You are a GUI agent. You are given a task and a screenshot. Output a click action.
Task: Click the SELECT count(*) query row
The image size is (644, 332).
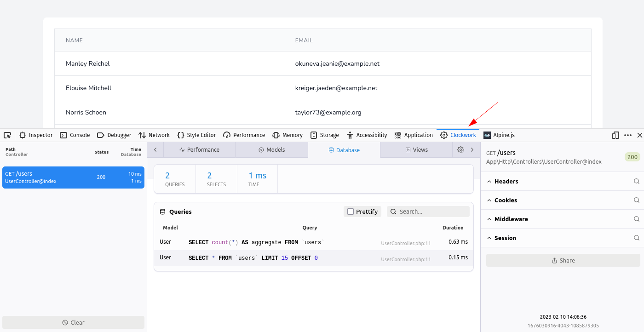click(314, 242)
